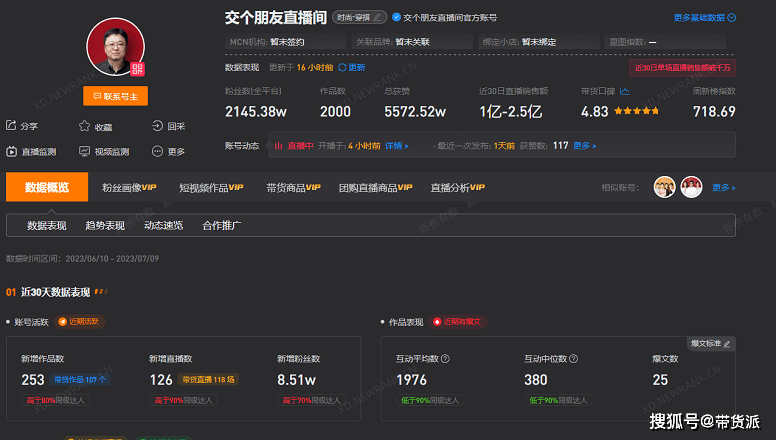Image resolution: width=776 pixels, height=440 pixels.
Task: Click the 回采 re-collect icon
Action: pos(158,127)
